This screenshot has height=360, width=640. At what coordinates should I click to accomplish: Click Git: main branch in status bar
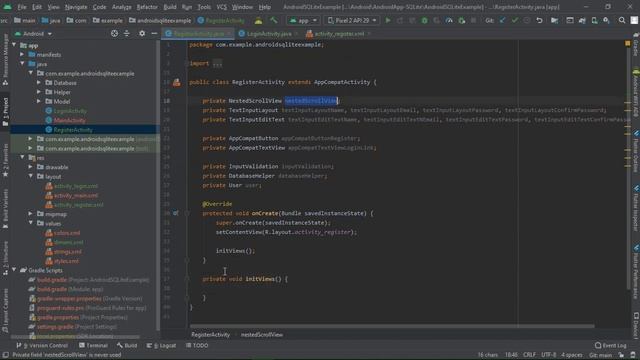(x=600, y=355)
